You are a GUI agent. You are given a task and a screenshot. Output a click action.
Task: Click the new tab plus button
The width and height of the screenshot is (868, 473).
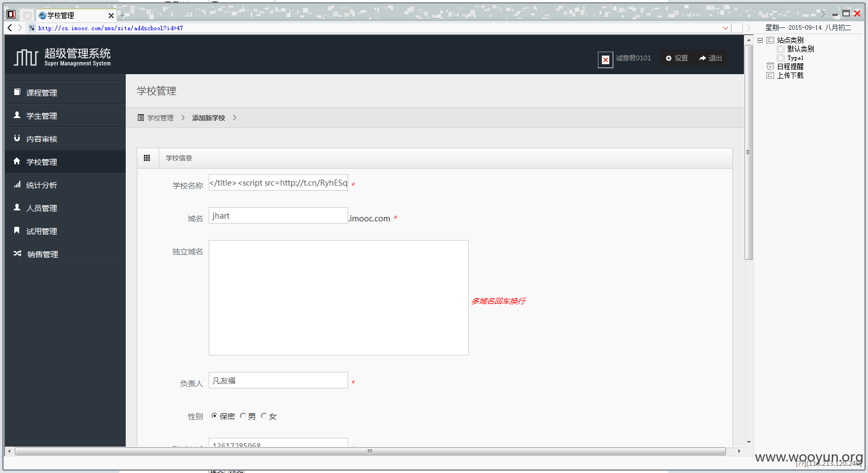pos(122,15)
